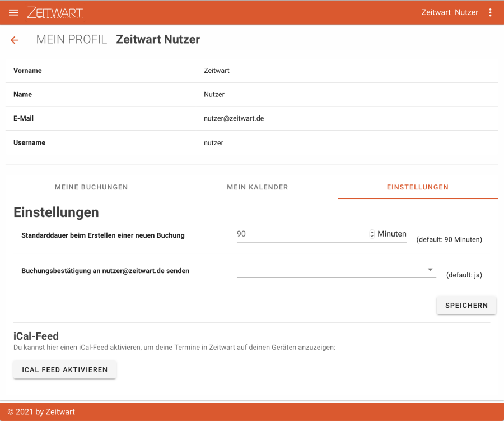The width and height of the screenshot is (504, 421).
Task: Open the Mein Kalender tab
Action: (x=257, y=187)
